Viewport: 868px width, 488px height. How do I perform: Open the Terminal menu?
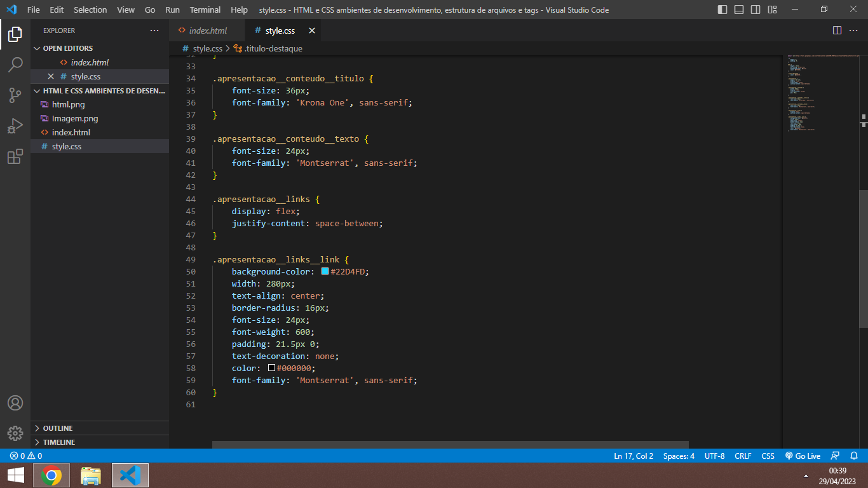[205, 10]
